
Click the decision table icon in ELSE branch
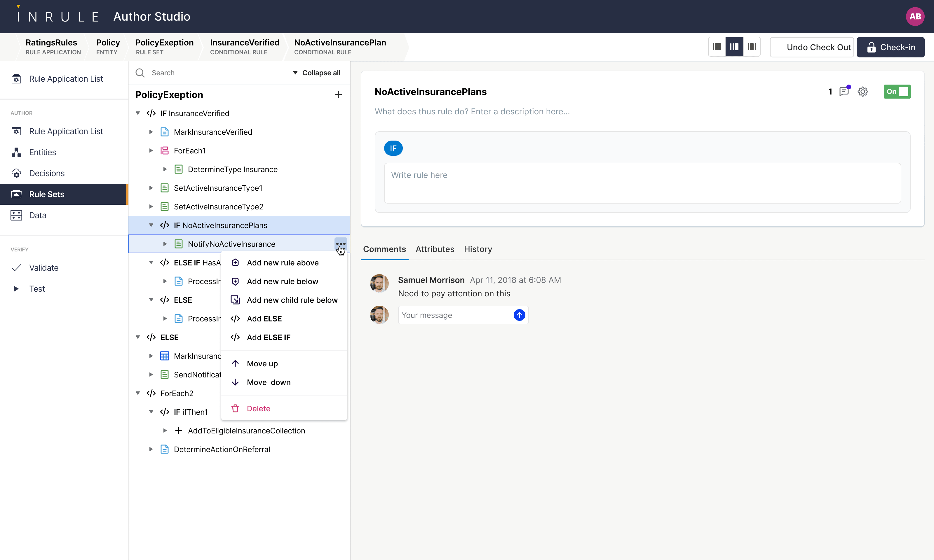click(x=165, y=356)
